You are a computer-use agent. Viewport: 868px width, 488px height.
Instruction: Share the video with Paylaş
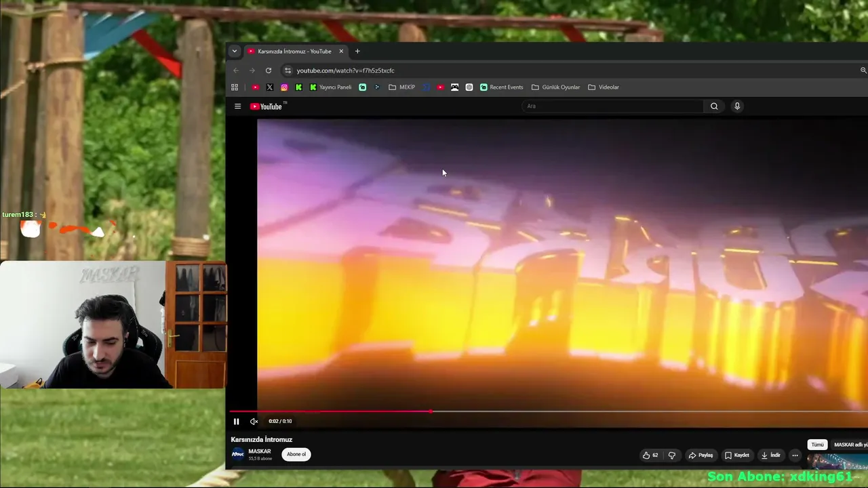701,455
